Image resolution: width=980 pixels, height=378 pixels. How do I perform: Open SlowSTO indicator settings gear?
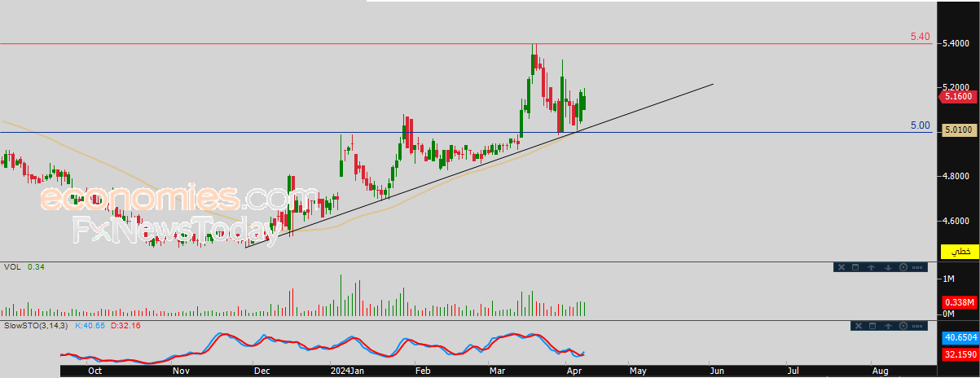[903, 326]
